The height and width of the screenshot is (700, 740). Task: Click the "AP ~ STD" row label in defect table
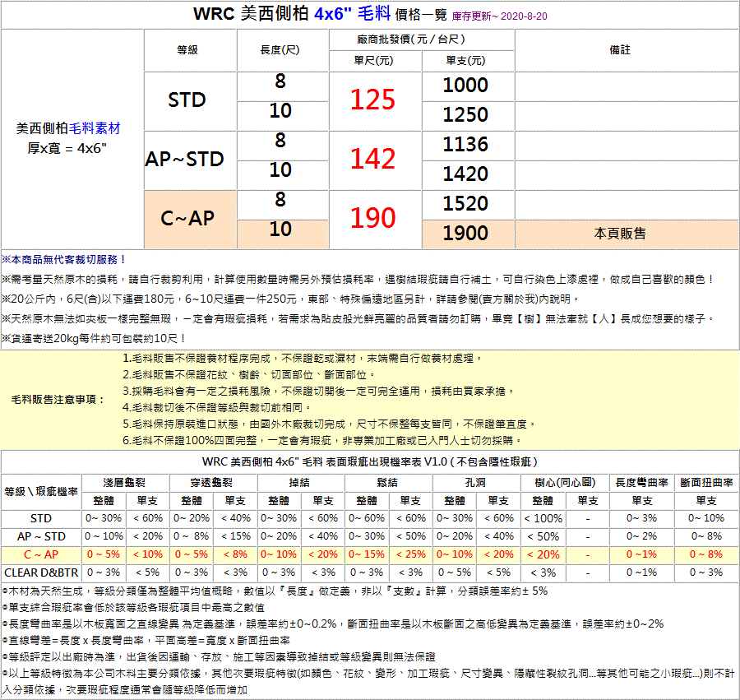[x=41, y=536]
